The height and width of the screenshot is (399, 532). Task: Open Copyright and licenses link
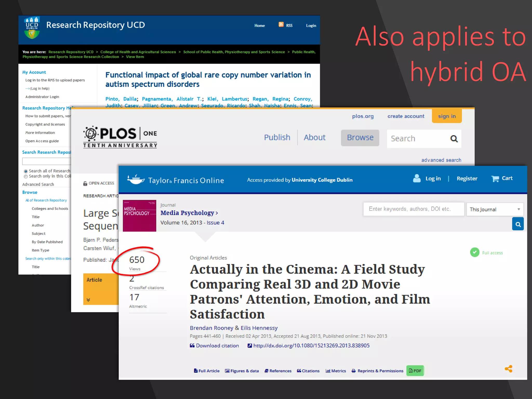[x=45, y=124]
